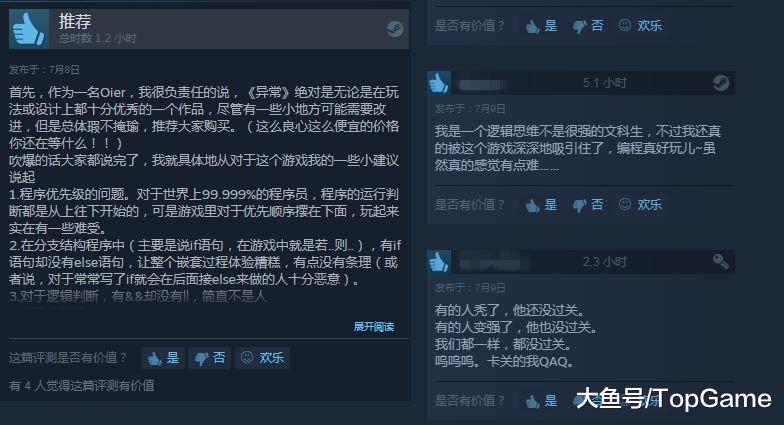Open blurred username of the 5.1 小时 reviewer
The height and width of the screenshot is (425, 784).
(481, 84)
